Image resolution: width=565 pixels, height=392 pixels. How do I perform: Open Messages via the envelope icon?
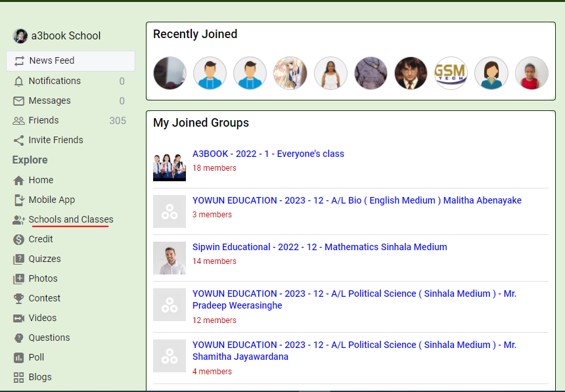point(18,100)
